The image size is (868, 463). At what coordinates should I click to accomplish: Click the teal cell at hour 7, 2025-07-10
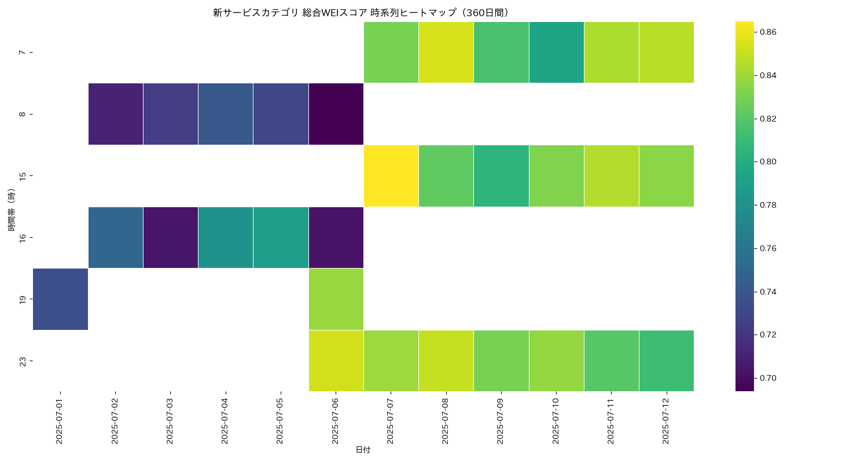click(557, 52)
